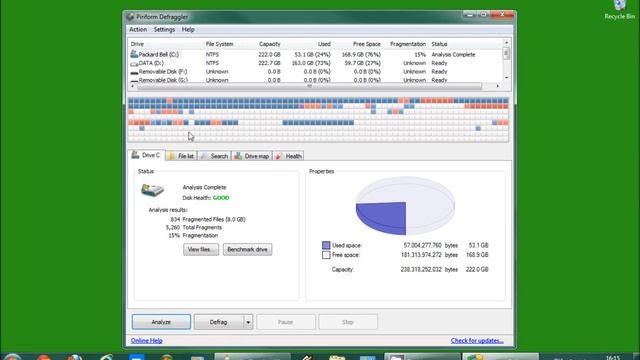The height and width of the screenshot is (360, 640).
Task: Click the '168.9 GB (76%)' free space cell
Action: click(361, 54)
